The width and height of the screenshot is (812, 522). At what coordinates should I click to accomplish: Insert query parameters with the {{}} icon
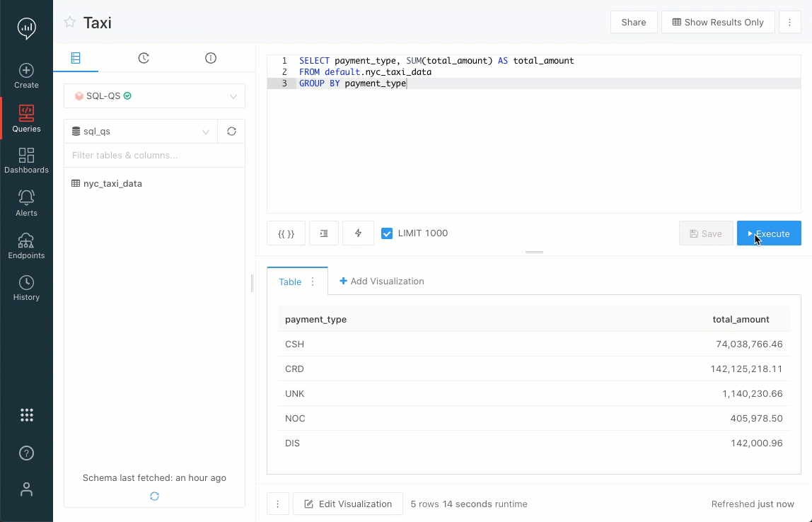click(286, 233)
